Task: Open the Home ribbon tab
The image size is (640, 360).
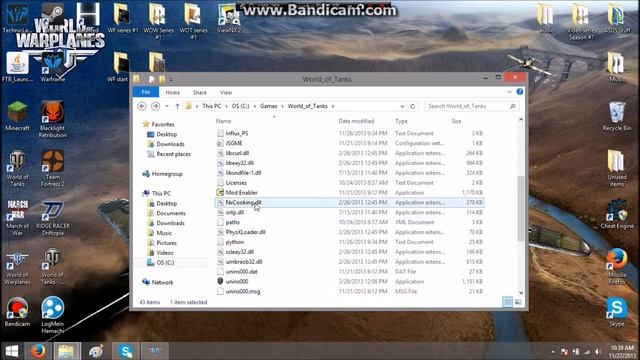Action: coord(172,93)
